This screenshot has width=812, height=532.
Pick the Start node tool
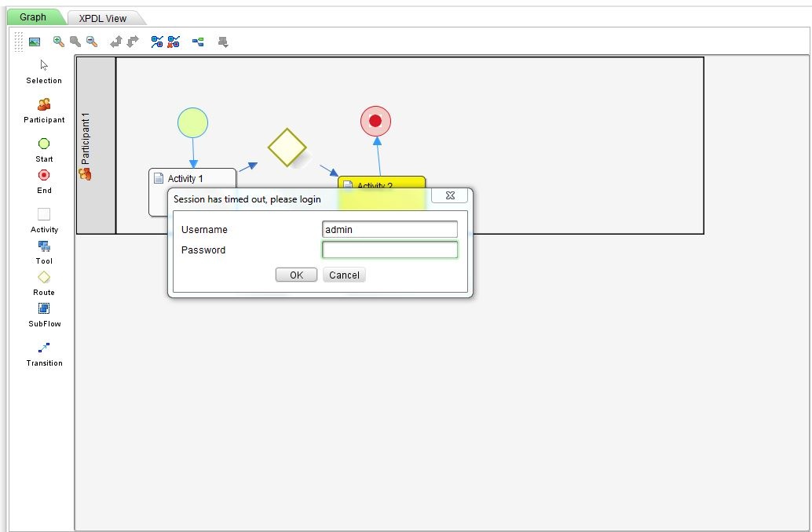44,144
